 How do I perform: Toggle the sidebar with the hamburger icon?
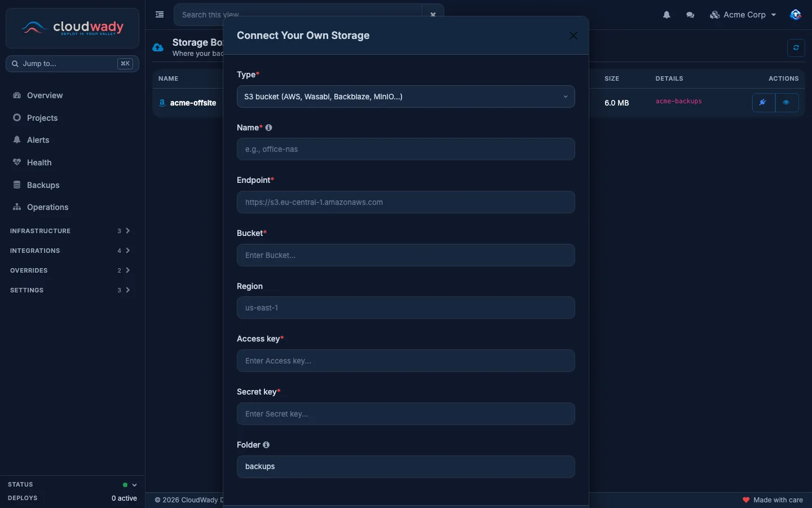[160, 15]
